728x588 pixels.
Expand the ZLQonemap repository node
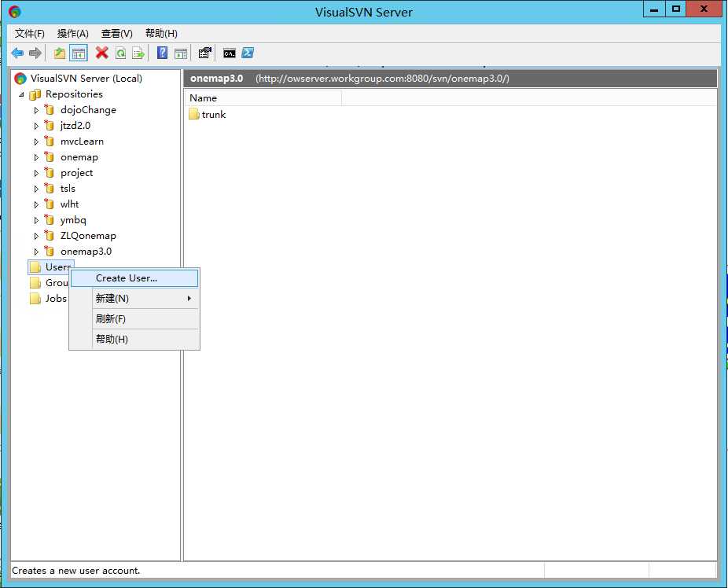pos(36,236)
